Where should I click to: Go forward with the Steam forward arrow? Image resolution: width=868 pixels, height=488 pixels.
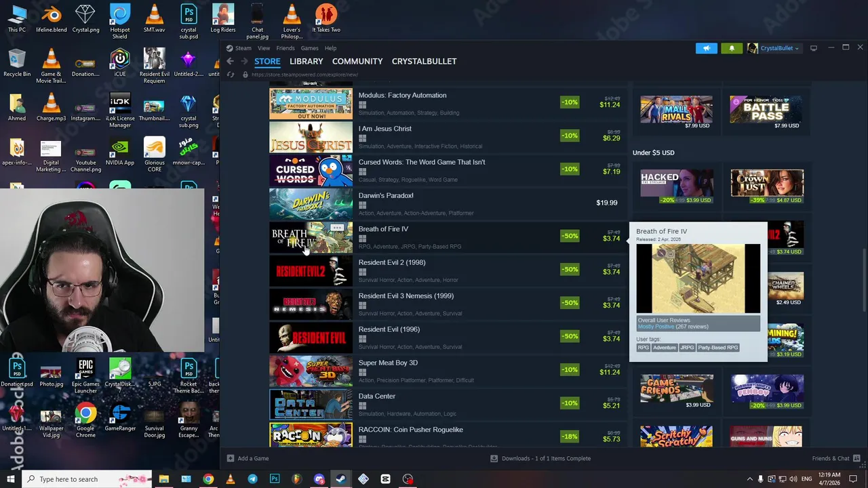click(x=243, y=61)
